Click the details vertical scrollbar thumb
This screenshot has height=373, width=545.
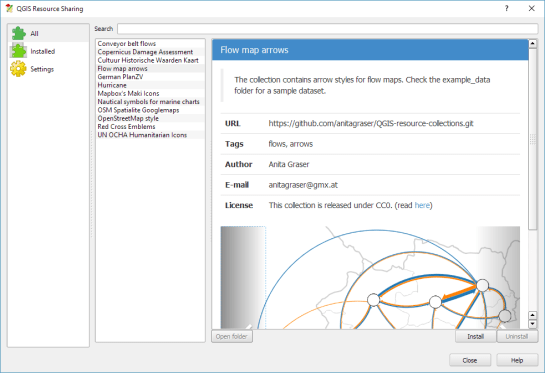pos(532,139)
